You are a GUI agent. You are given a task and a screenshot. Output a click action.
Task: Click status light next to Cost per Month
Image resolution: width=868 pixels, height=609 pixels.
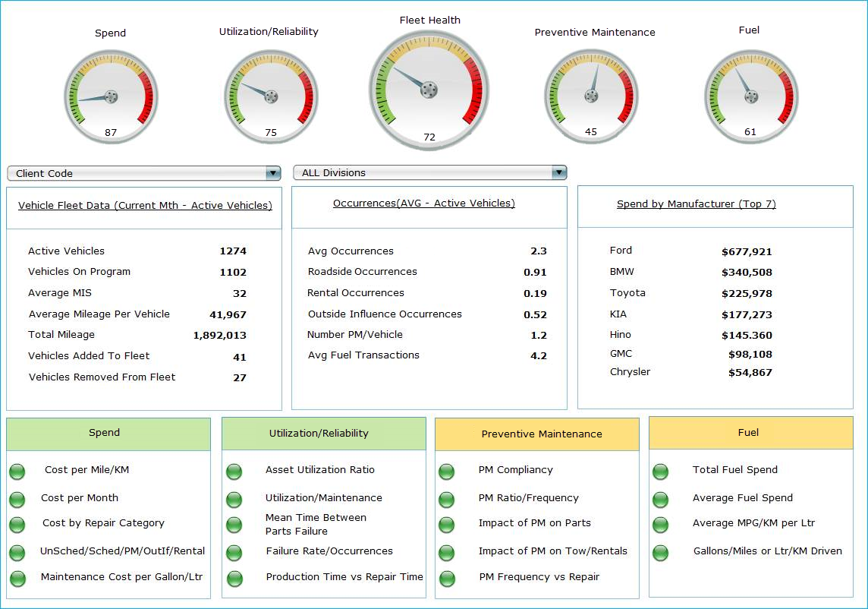point(17,499)
